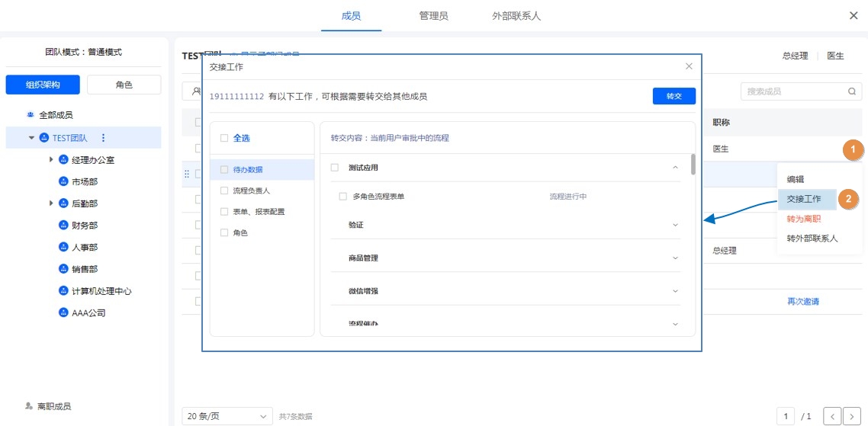Go to previous page arrow
868x426 pixels.
click(x=832, y=416)
